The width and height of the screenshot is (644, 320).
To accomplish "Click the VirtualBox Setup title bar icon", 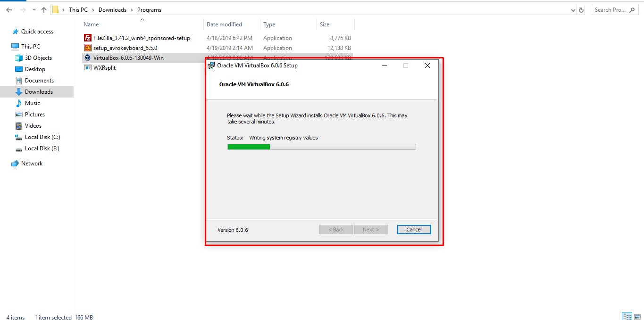I will coord(211,66).
